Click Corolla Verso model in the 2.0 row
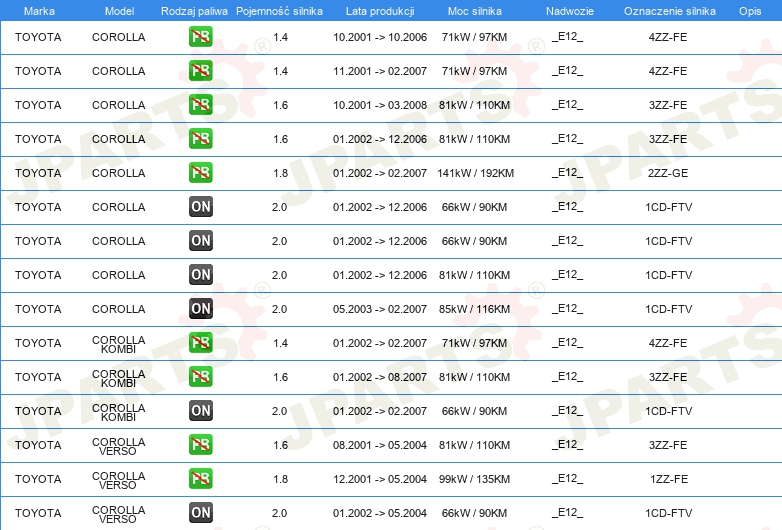This screenshot has width=782, height=530. click(x=119, y=515)
